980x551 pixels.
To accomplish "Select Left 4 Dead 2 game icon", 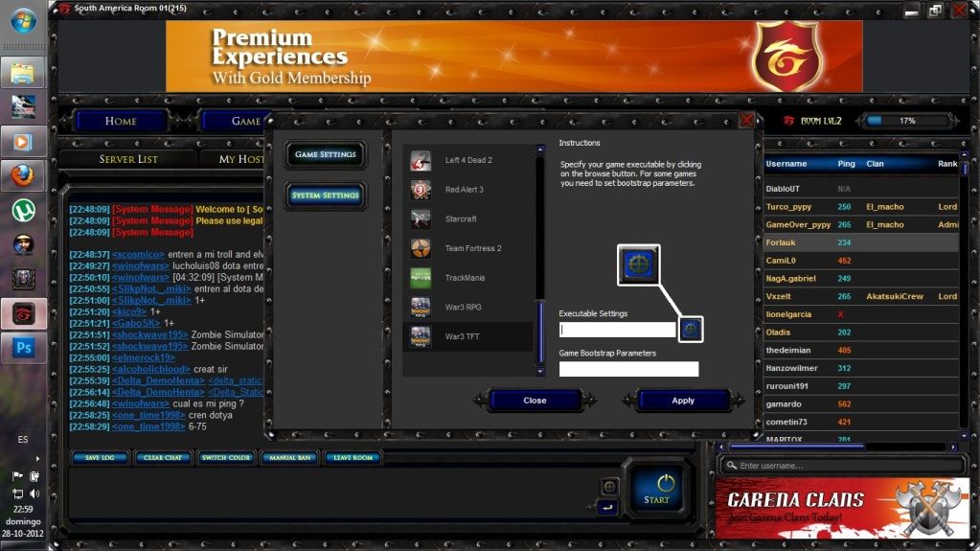I will 421,160.
